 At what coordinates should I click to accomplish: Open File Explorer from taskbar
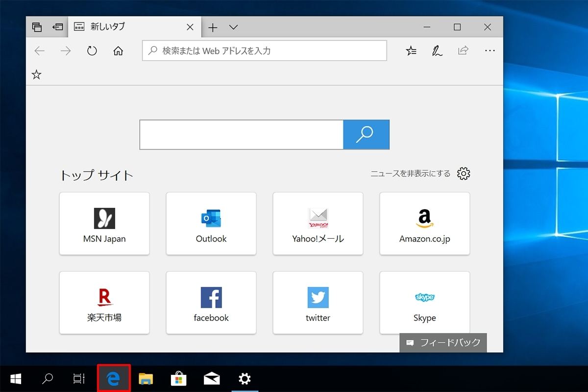(x=146, y=378)
